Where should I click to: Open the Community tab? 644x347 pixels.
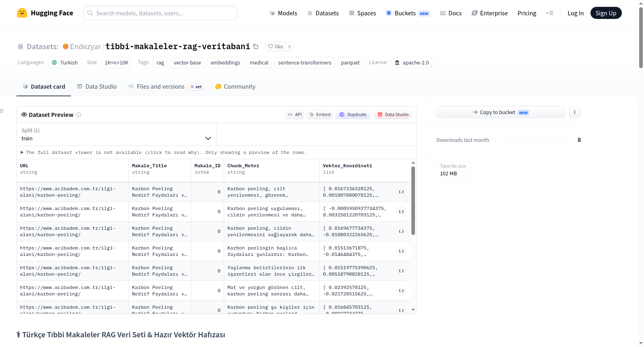pyautogui.click(x=235, y=87)
